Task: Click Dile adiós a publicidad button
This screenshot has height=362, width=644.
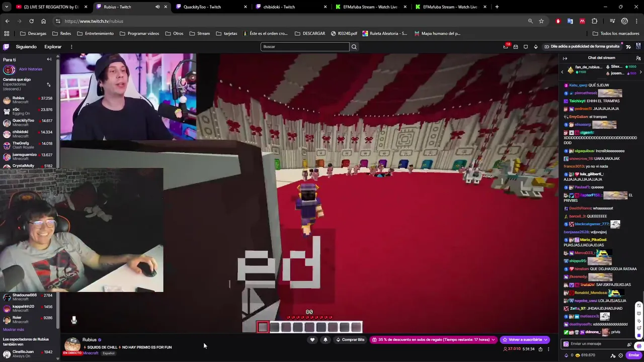Action: point(581,47)
